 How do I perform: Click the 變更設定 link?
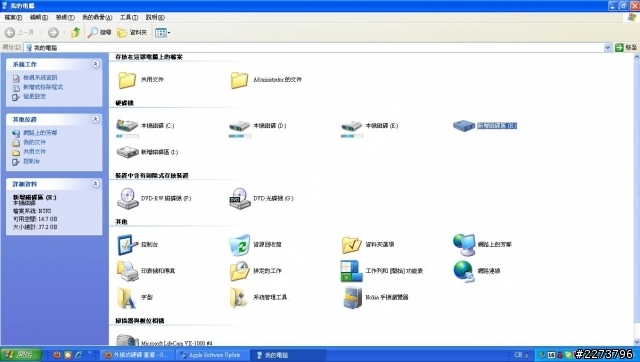point(34,96)
